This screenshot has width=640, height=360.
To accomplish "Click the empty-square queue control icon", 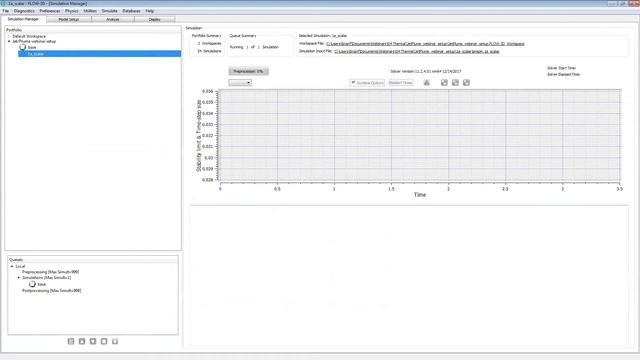I will click(x=104, y=341).
